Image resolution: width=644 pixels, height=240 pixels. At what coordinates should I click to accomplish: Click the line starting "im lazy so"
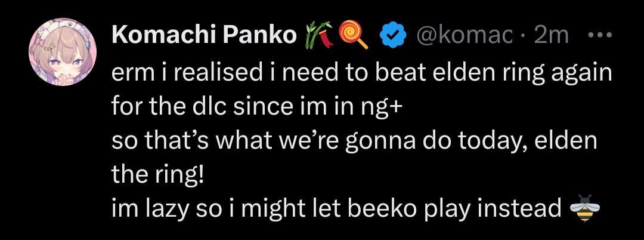coord(336,210)
